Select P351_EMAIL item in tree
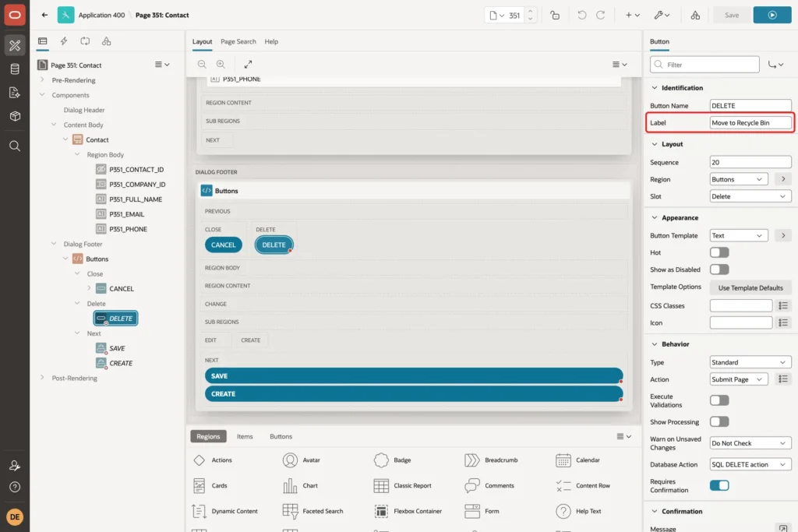The width and height of the screenshot is (798, 532). [x=126, y=214]
